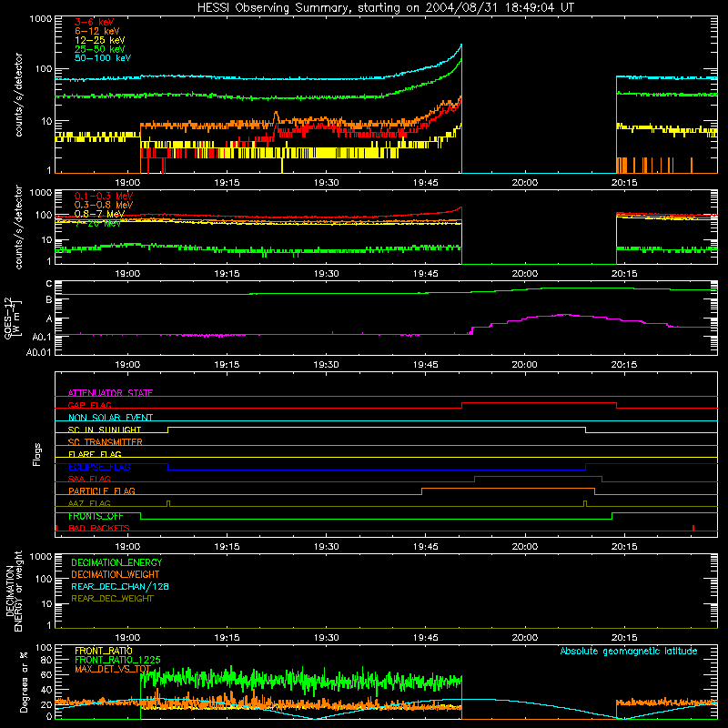Select the ATTENUATOR_STATE flag label
This screenshot has width=728, height=728.
110,393
